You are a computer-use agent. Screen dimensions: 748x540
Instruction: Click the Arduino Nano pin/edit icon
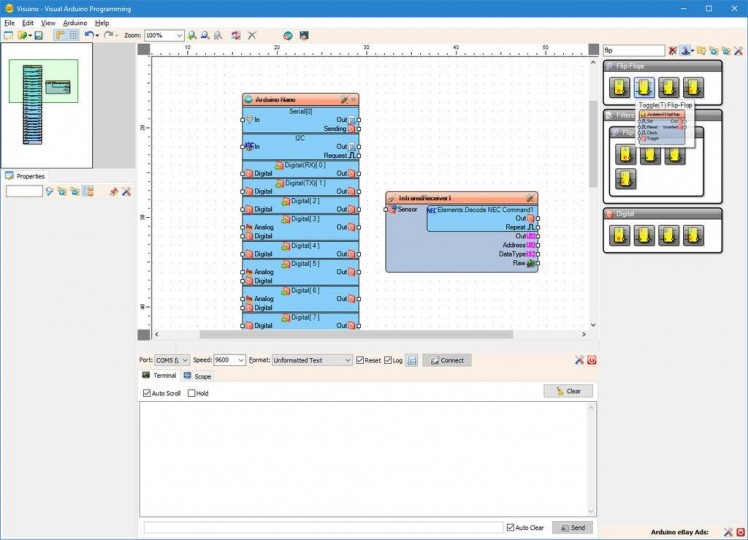(344, 100)
